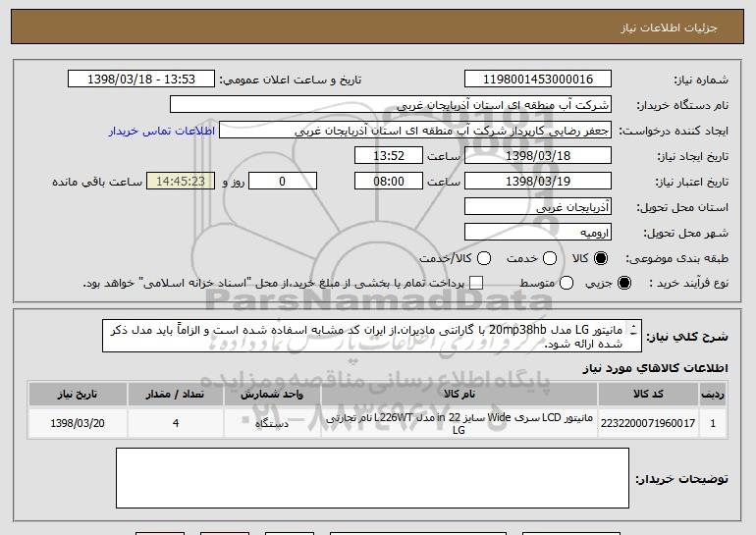Click the scroll stepper in description box
The width and height of the screenshot is (756, 535).
tap(633, 330)
